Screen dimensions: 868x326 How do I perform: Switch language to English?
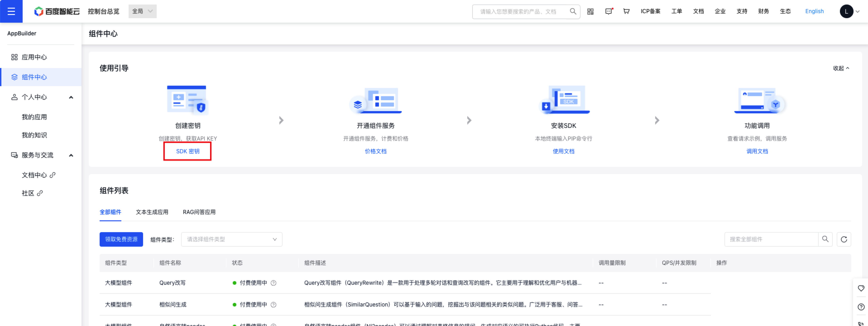tap(814, 11)
